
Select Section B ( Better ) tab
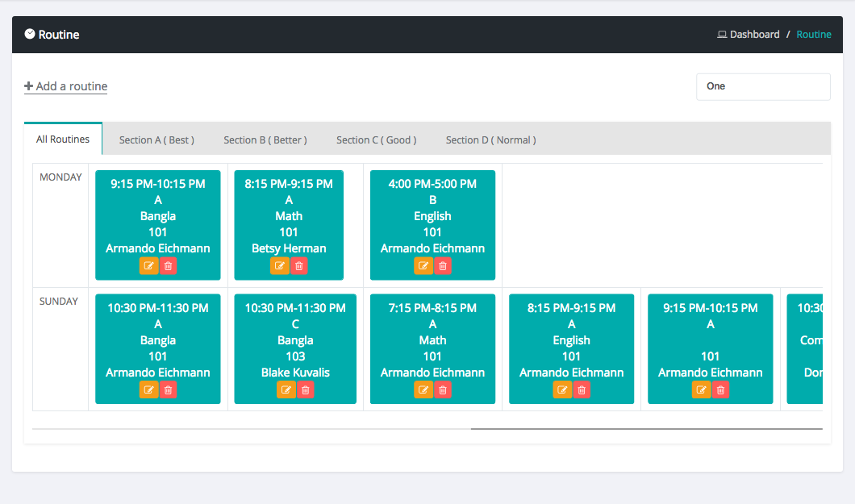coord(265,140)
